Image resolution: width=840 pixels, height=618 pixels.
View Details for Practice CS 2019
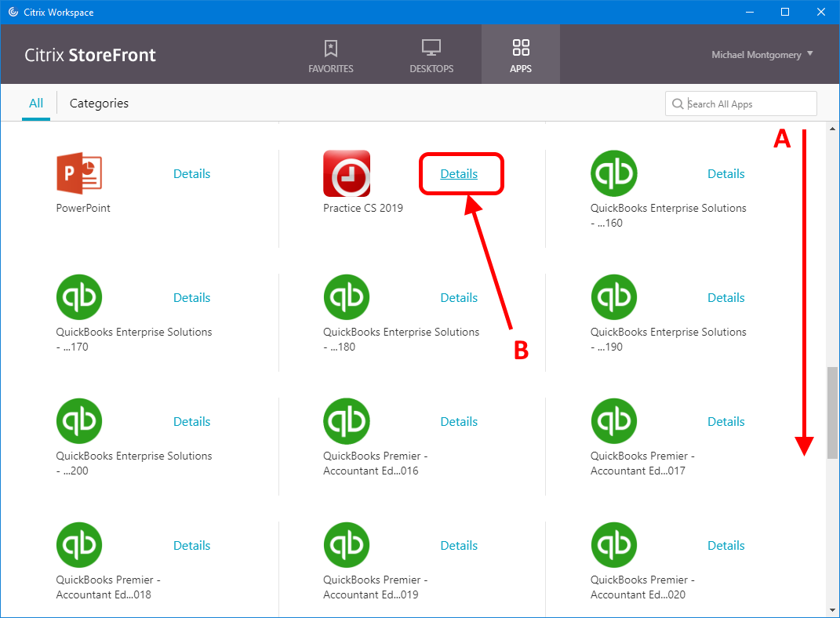[459, 173]
